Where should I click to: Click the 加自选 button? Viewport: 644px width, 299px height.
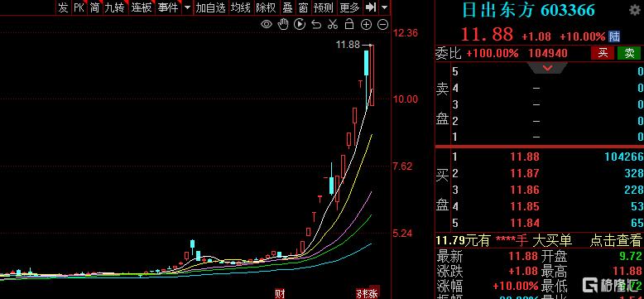(x=211, y=7)
